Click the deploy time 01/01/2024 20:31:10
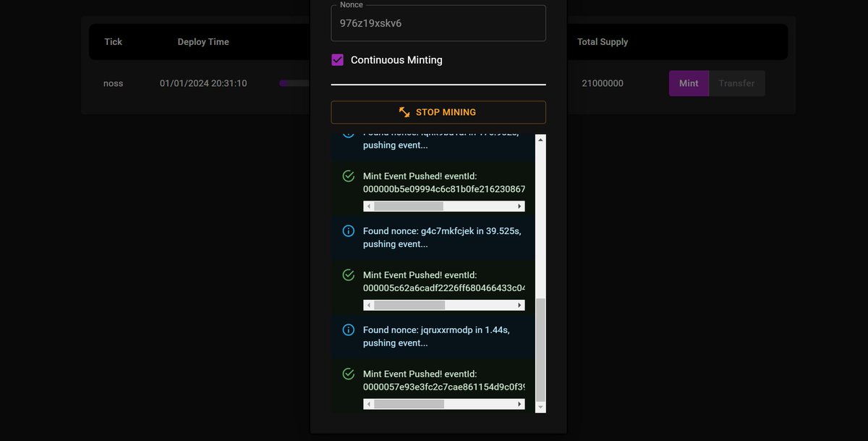This screenshot has height=441, width=868. point(203,83)
